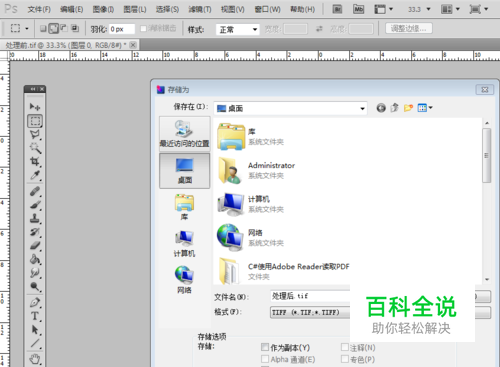Toggle the 专色(P) checkbox

[345, 359]
